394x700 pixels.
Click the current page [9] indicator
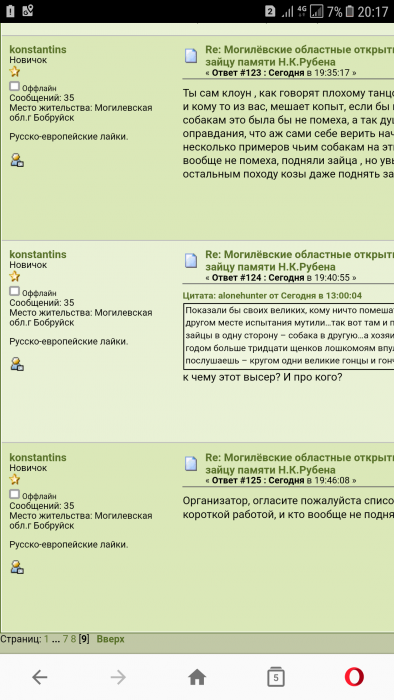click(84, 639)
